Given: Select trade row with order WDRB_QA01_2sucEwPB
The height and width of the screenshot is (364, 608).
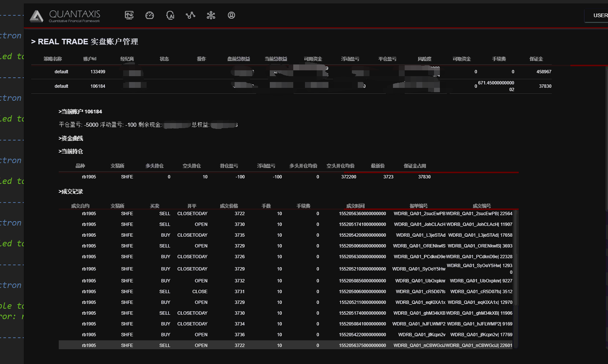Looking at the screenshot, I should point(286,214).
